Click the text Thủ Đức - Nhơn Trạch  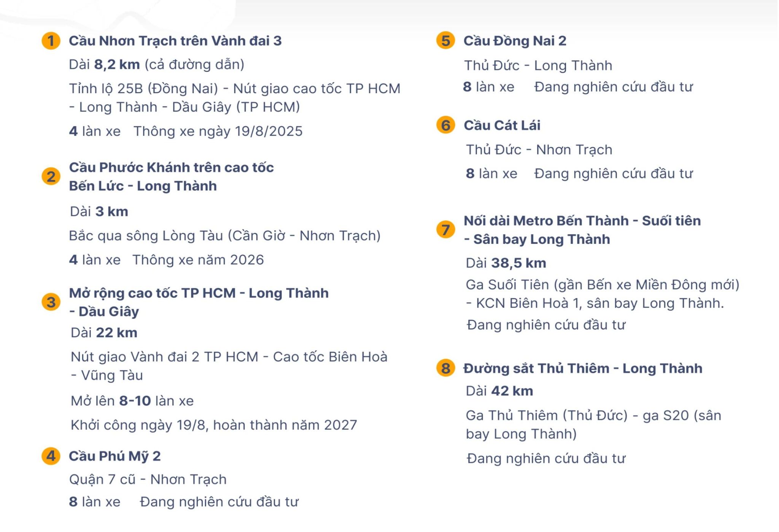pos(539,149)
